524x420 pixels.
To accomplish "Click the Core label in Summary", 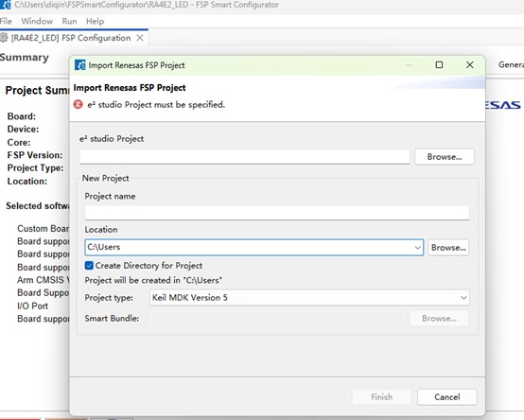I will [19, 142].
